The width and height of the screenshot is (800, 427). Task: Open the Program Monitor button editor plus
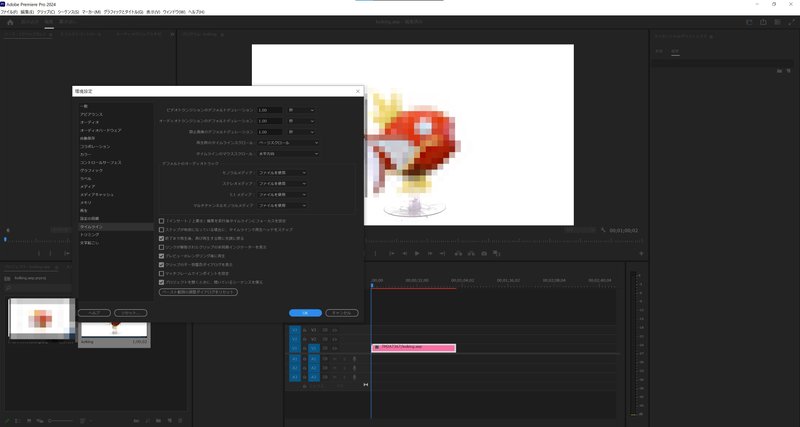tap(641, 254)
